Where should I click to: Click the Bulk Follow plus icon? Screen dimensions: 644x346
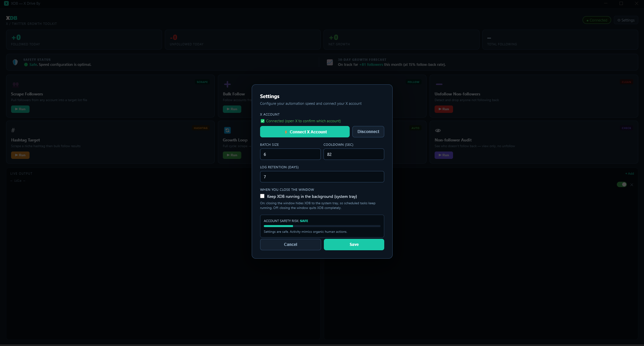point(227,84)
